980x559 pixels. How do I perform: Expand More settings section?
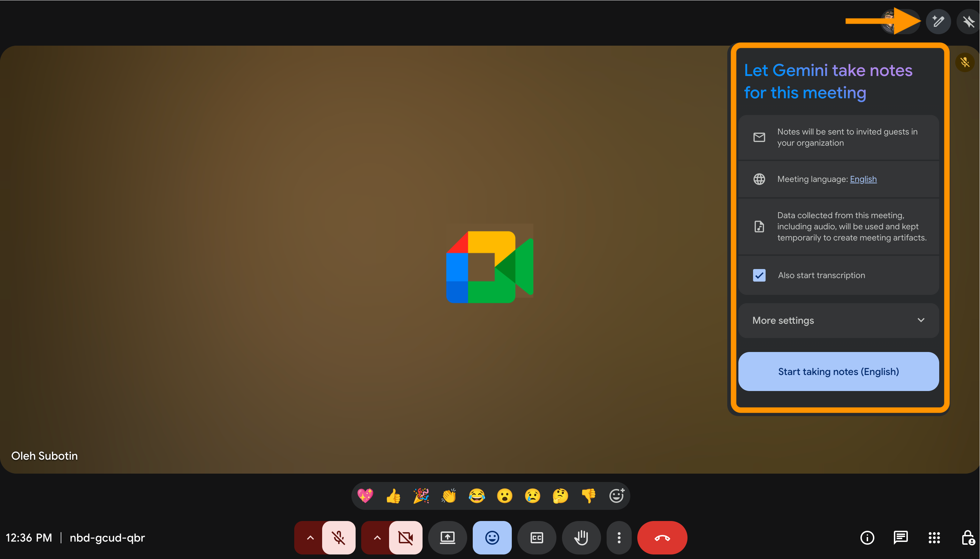[839, 321]
